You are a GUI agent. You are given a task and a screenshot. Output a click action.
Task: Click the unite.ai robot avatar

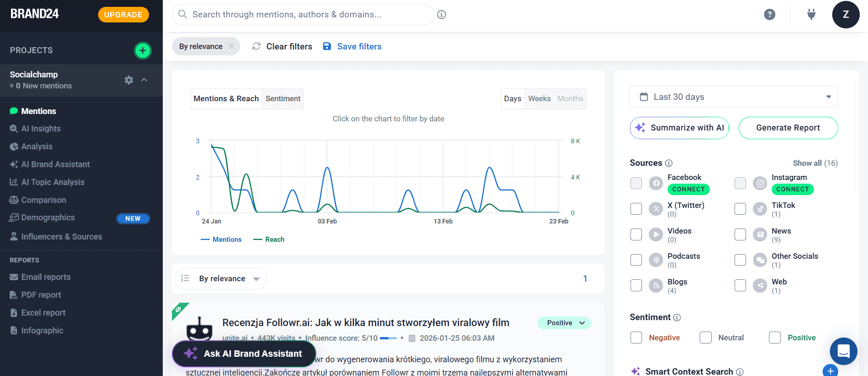click(199, 328)
